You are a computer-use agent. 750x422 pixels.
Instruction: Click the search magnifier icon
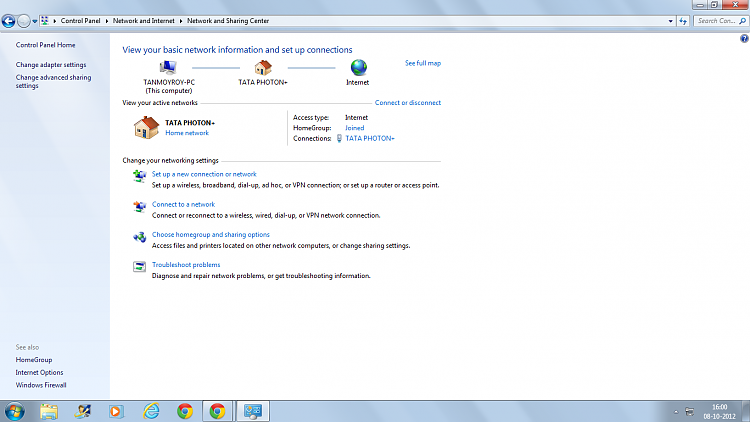(x=743, y=21)
